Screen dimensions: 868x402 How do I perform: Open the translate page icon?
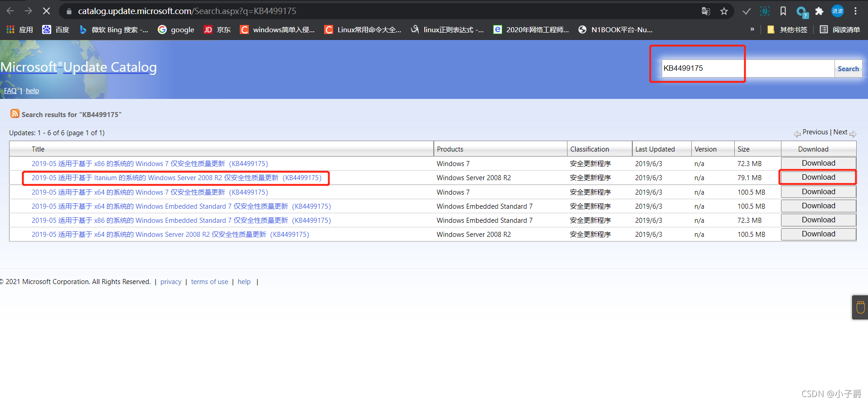(x=706, y=11)
